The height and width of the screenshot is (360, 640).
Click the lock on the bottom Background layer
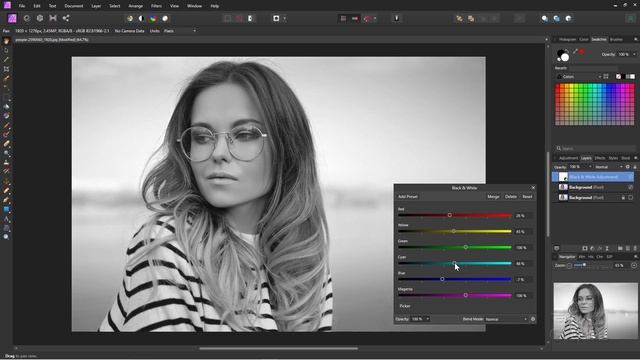click(x=623, y=198)
